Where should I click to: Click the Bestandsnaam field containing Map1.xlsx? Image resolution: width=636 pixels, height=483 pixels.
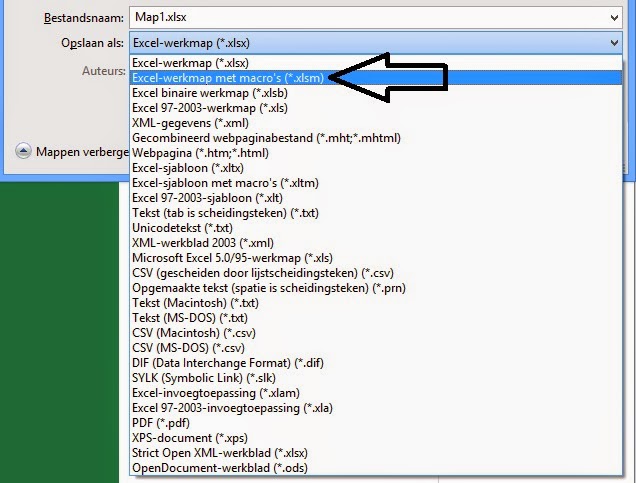pyautogui.click(x=376, y=17)
